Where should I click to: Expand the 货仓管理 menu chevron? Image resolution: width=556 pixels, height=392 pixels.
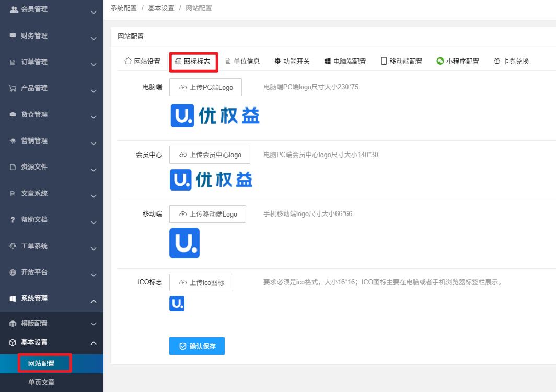(94, 117)
